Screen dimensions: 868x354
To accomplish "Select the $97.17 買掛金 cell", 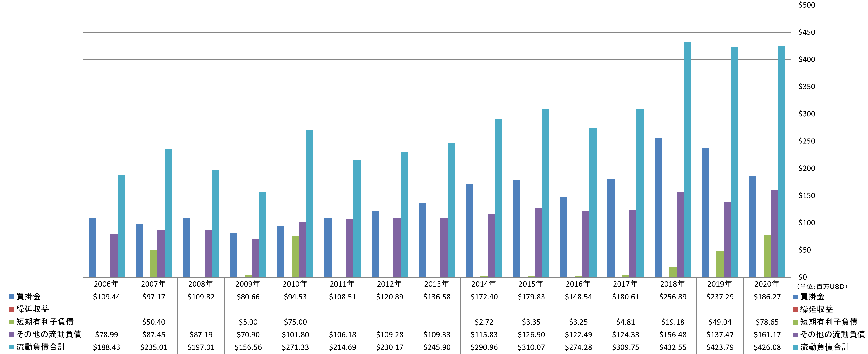I will coord(154,297).
